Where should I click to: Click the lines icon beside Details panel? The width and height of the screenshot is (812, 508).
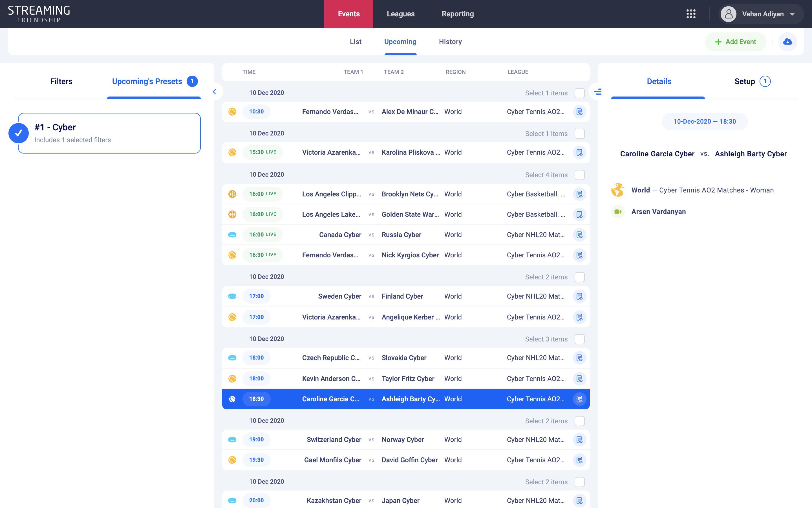click(x=598, y=92)
